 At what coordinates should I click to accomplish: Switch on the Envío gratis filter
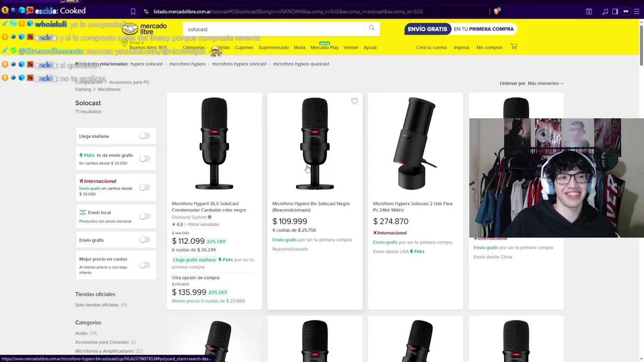point(144,240)
